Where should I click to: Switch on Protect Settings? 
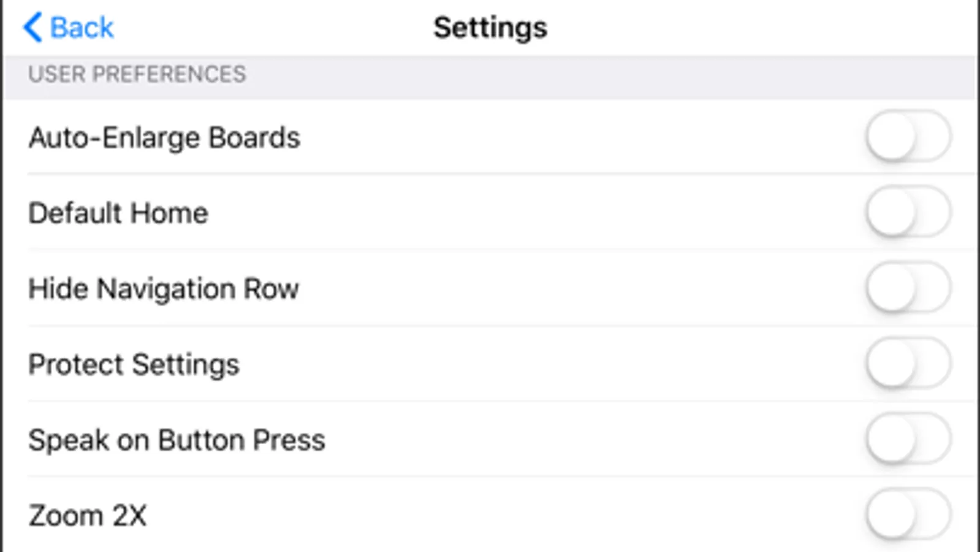(908, 363)
